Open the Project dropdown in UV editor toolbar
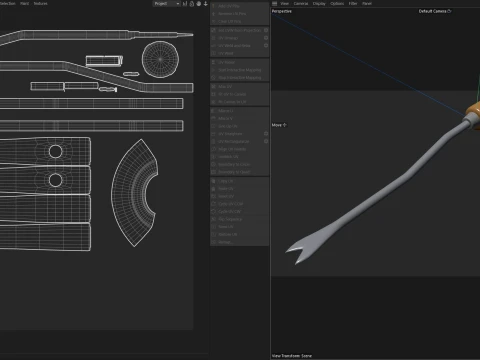Viewport: 480px width, 360px height. [x=166, y=4]
